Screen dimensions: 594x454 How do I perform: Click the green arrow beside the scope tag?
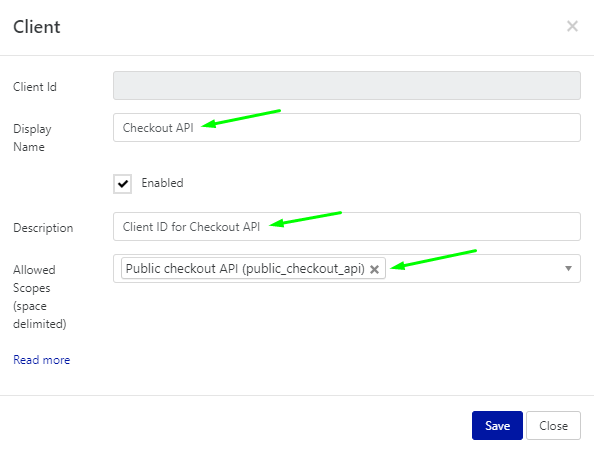click(x=433, y=260)
